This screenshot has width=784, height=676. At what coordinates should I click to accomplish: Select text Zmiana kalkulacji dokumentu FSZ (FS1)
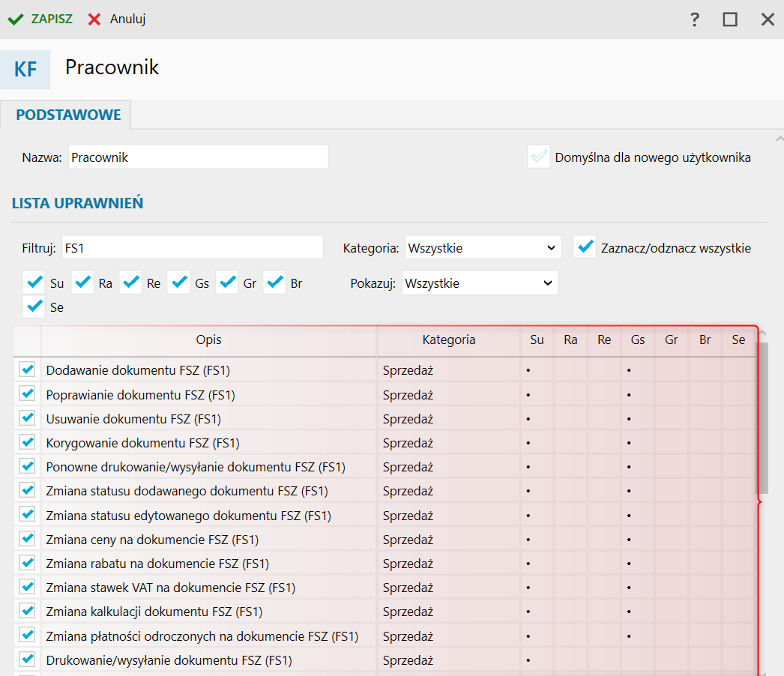click(x=154, y=612)
